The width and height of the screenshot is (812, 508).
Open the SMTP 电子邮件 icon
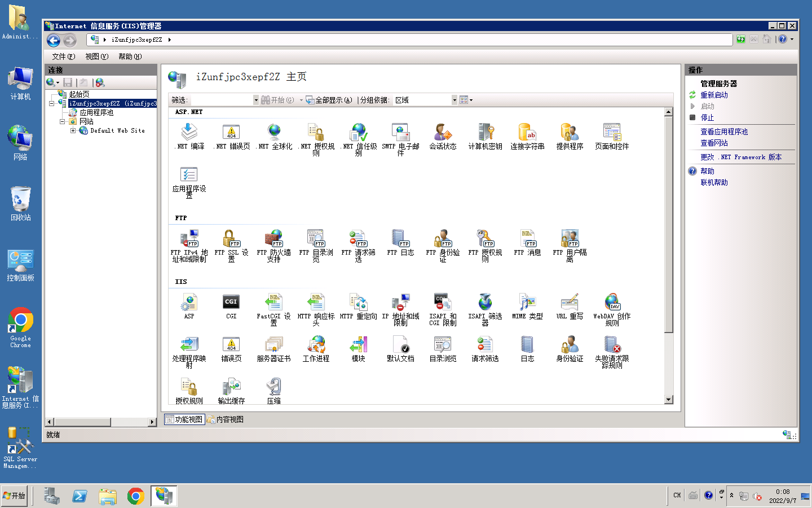400,139
